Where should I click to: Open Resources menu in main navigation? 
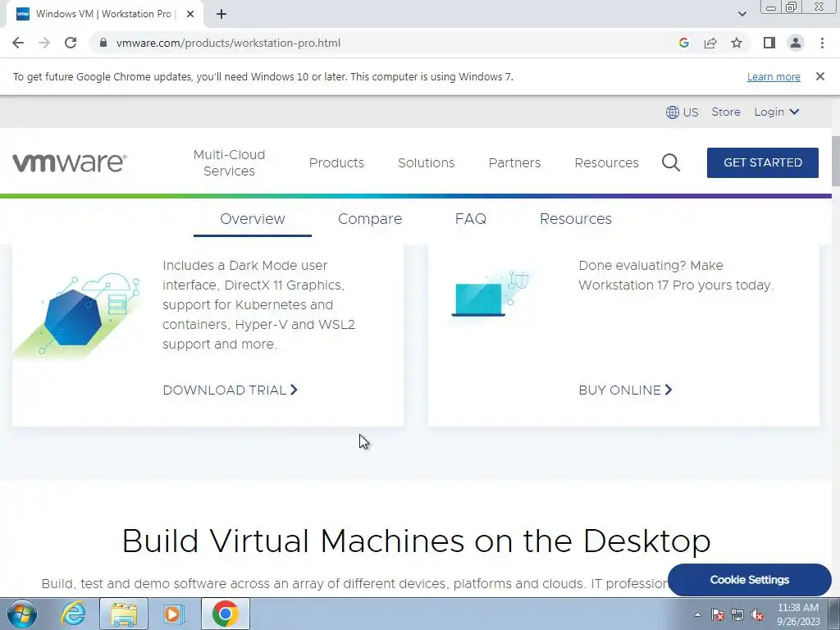click(x=606, y=163)
